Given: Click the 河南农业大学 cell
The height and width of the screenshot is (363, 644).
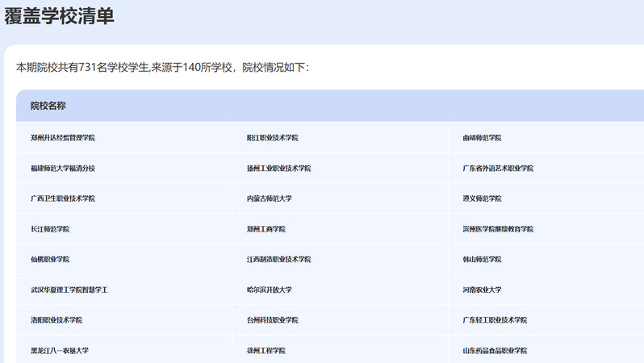Looking at the screenshot, I should pyautogui.click(x=482, y=290).
